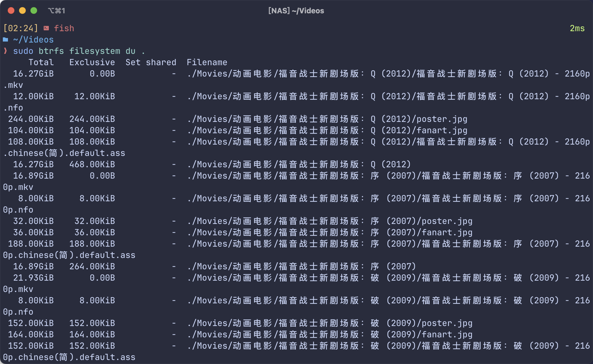The image size is (593, 364).
Task: Click the timestamp [02:24]
Action: [x=20, y=28]
